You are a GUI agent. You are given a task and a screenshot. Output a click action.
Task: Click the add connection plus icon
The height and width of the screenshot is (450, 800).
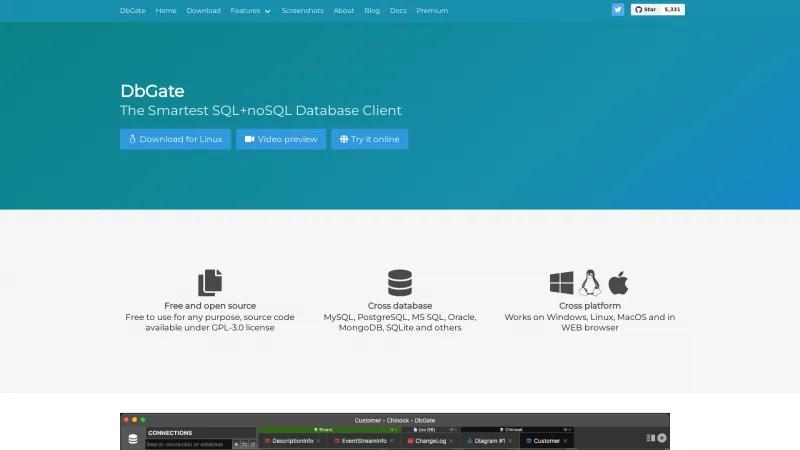[x=236, y=444]
